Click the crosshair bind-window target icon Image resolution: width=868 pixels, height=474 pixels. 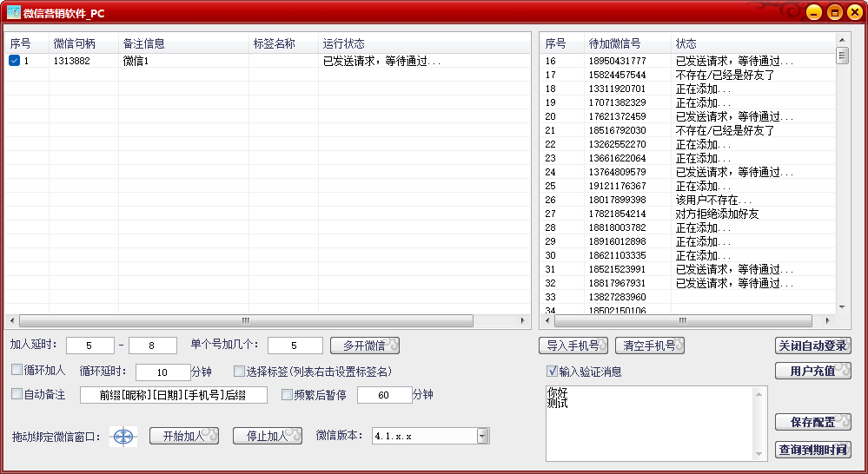(125, 437)
